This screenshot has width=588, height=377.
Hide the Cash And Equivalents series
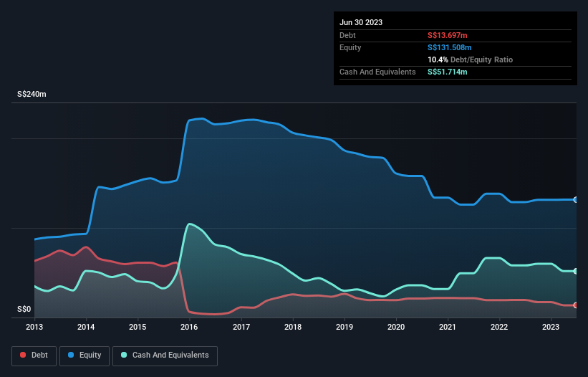[x=164, y=355]
